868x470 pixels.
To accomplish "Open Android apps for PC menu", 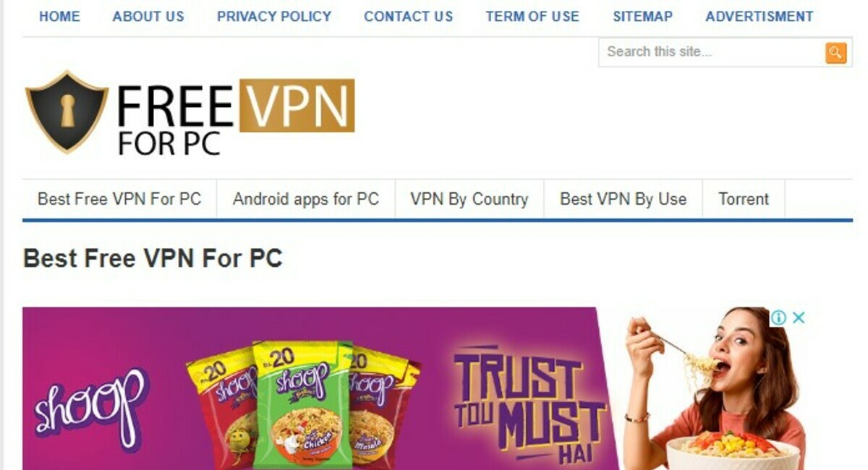I will (306, 199).
